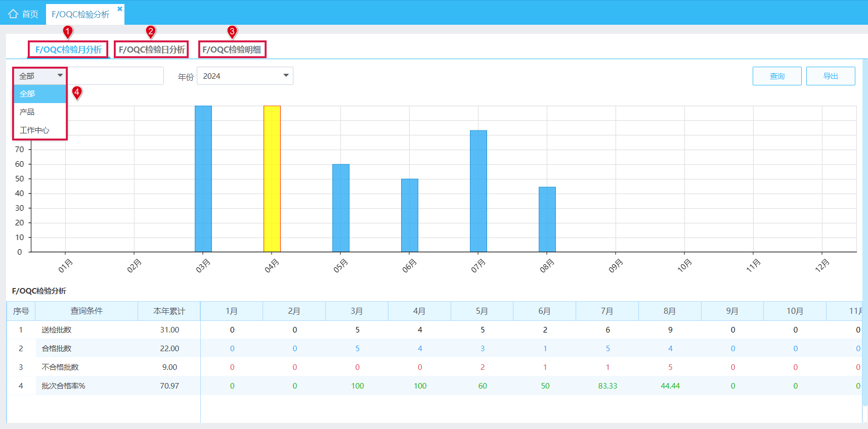The width and height of the screenshot is (868, 429).
Task: Select 产品 option in dropdown list
Action: click(40, 112)
